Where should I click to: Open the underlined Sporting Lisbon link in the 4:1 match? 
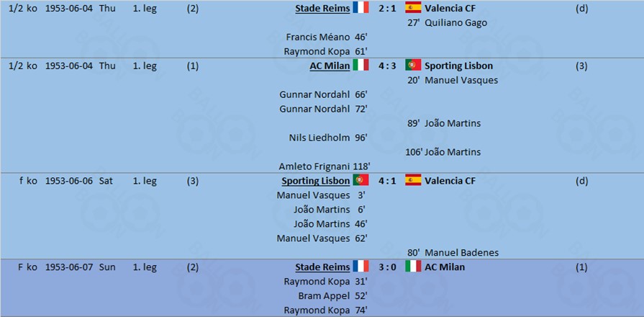(316, 182)
